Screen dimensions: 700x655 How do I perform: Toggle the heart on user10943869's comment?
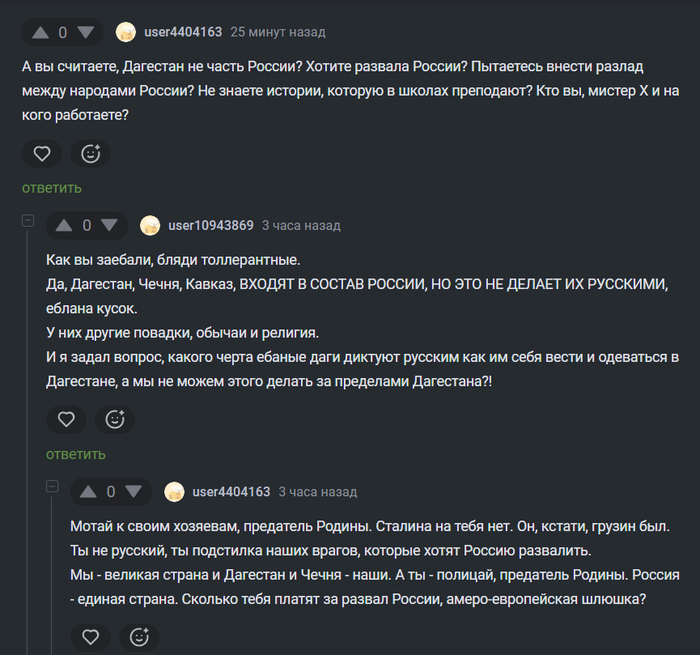[x=66, y=420]
